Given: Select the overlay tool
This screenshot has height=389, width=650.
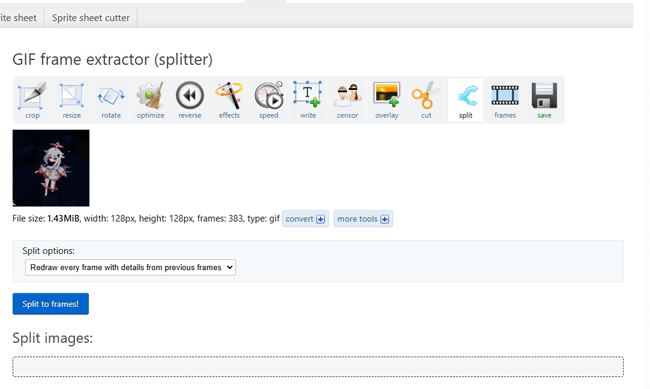Looking at the screenshot, I should pos(387,100).
